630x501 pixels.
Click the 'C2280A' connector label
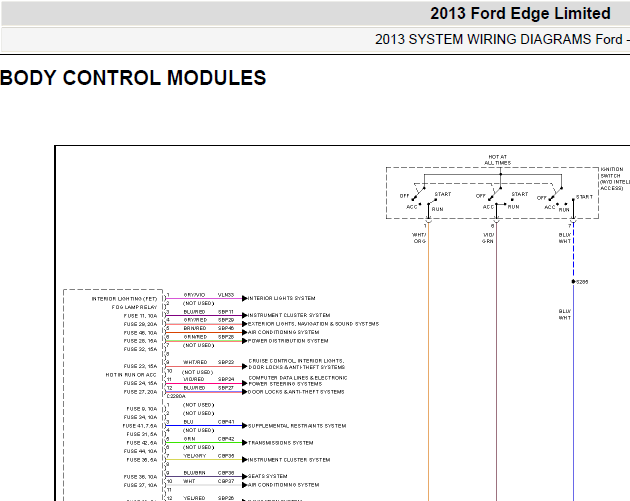176,397
